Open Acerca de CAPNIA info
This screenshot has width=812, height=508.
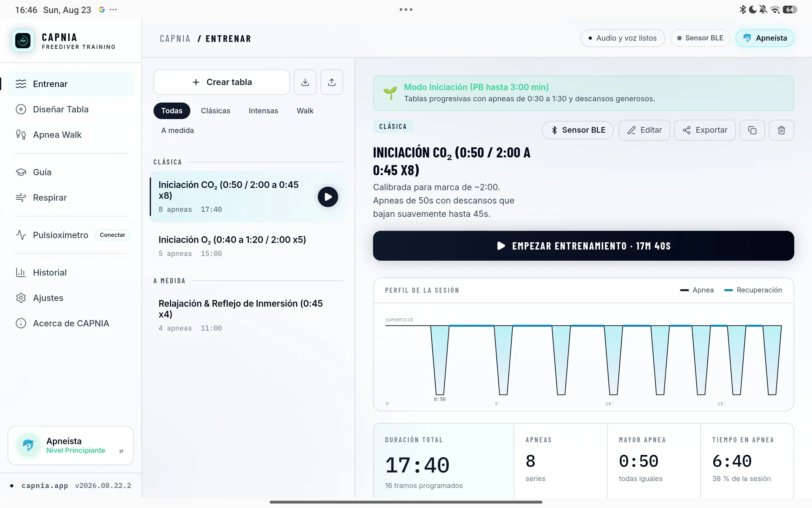[70, 323]
